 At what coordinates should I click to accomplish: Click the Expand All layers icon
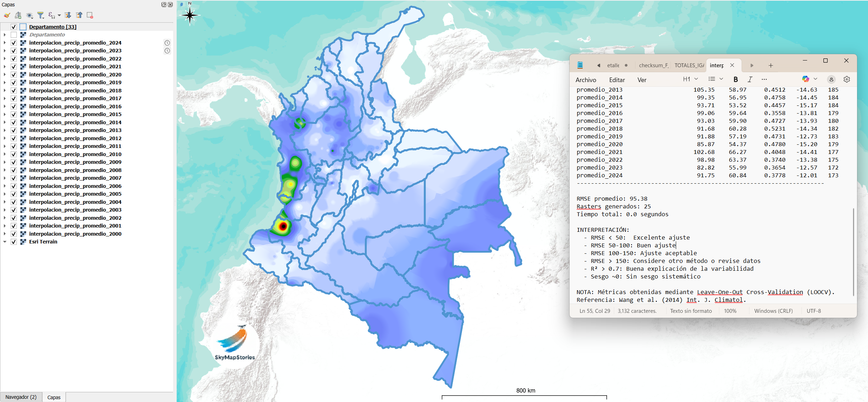click(x=68, y=15)
